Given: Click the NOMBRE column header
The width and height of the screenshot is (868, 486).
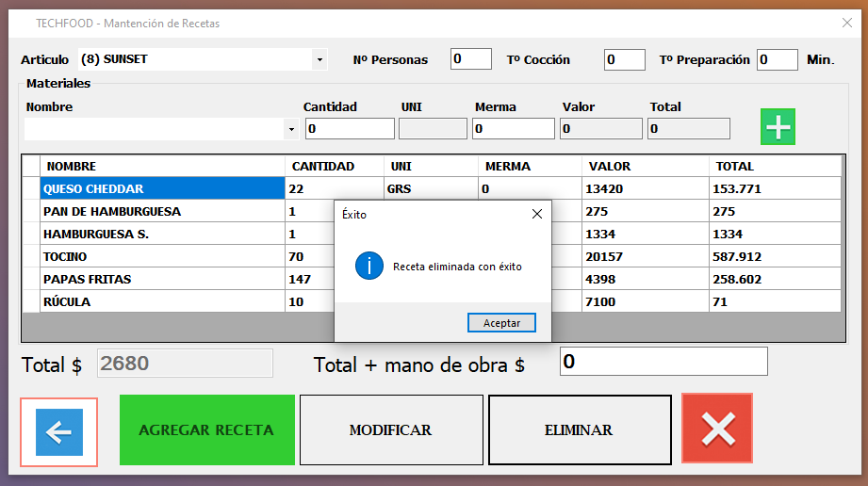Looking at the screenshot, I should tap(162, 167).
